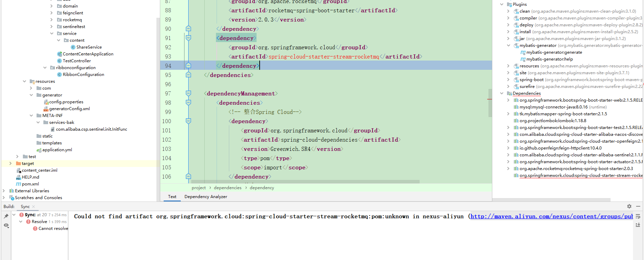The image size is (644, 260).
Task: Toggle soft-wrap in build output
Action: (638, 216)
